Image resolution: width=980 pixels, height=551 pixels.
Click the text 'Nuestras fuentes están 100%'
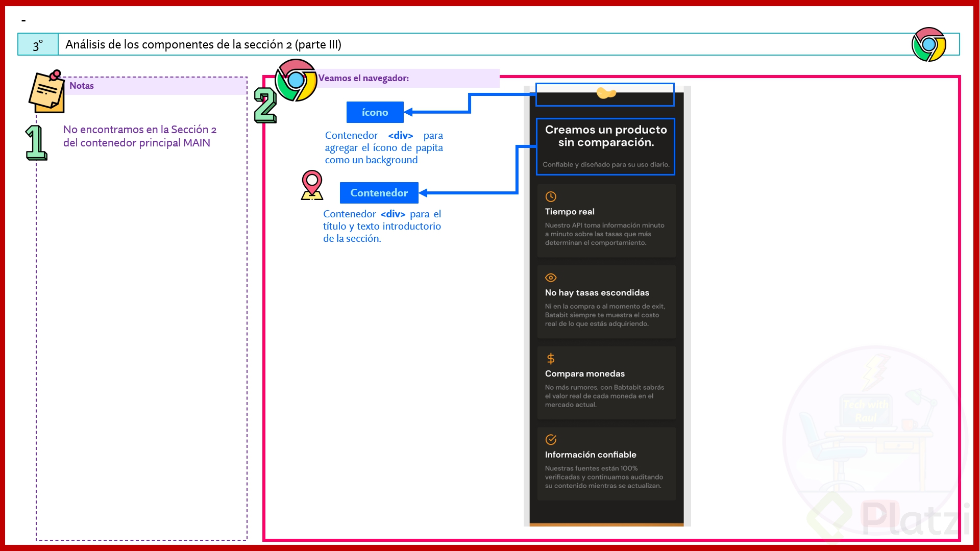click(x=591, y=468)
